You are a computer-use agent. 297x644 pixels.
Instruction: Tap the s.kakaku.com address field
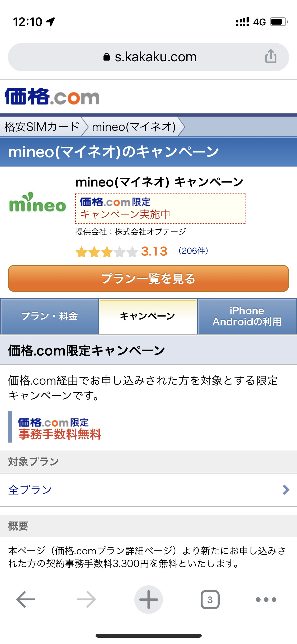coord(156,57)
